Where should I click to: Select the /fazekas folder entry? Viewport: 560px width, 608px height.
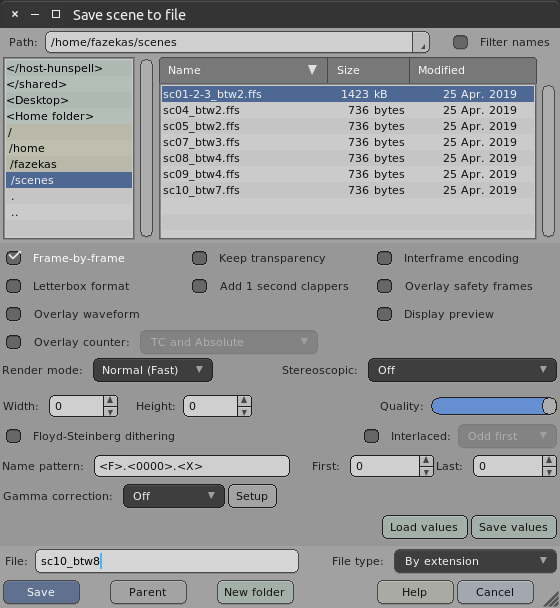69,164
